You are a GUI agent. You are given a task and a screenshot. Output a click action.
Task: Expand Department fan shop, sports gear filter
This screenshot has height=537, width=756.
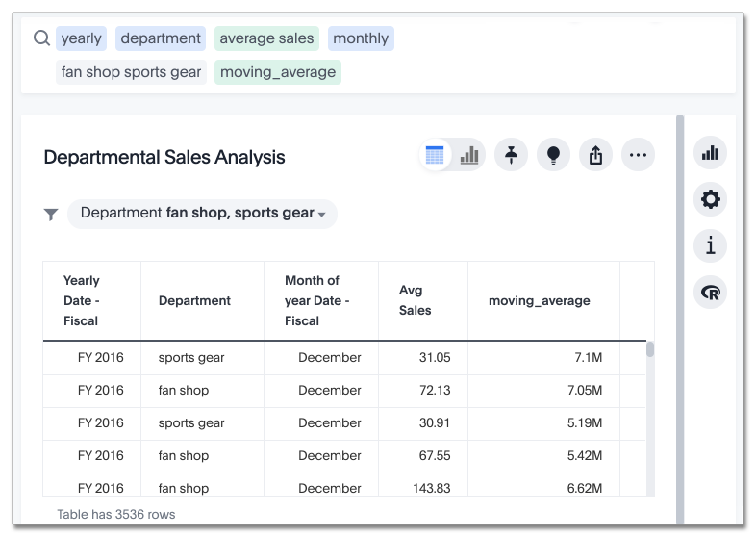(202, 214)
